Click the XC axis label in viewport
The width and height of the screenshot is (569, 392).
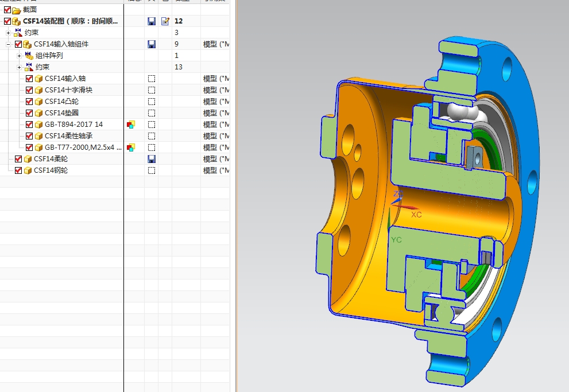pyautogui.click(x=416, y=215)
